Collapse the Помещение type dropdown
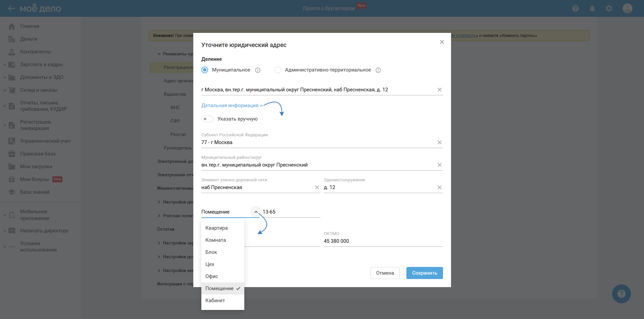This screenshot has height=319, width=644. [256, 212]
